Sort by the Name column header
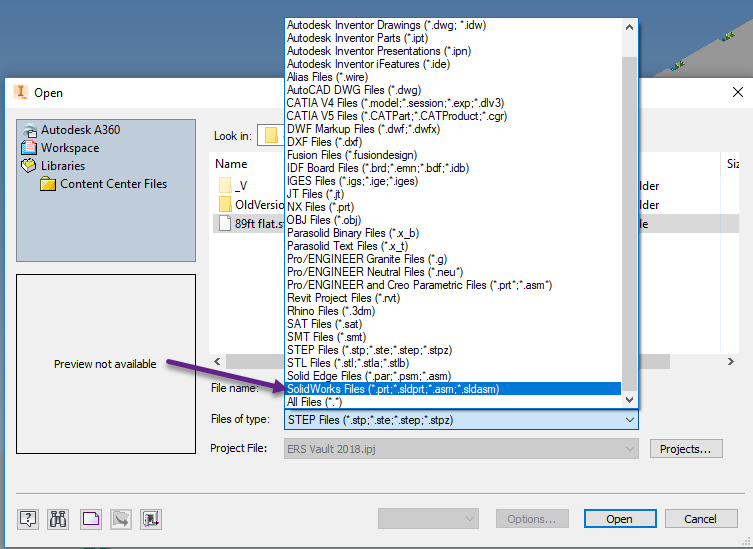The height and width of the screenshot is (549, 753). click(231, 164)
